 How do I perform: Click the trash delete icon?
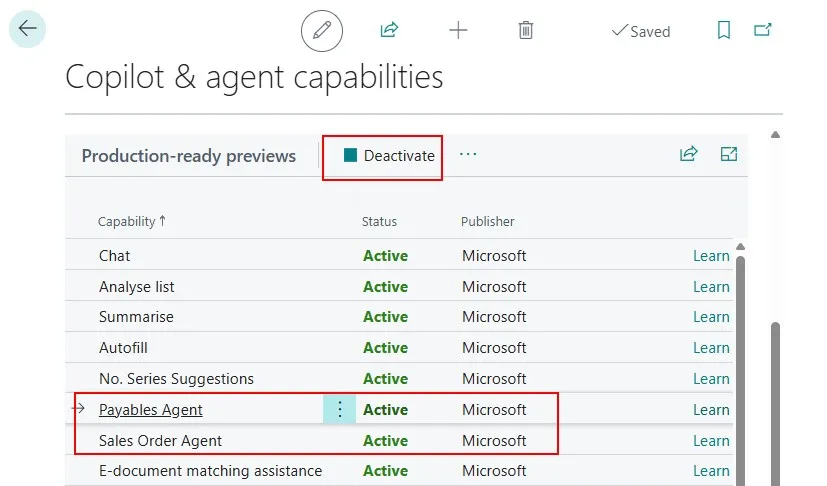click(x=526, y=30)
